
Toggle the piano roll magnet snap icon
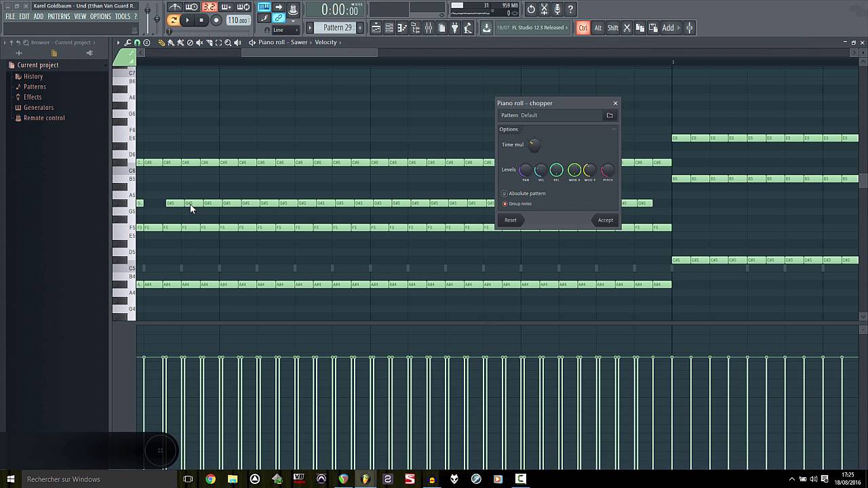pos(137,43)
